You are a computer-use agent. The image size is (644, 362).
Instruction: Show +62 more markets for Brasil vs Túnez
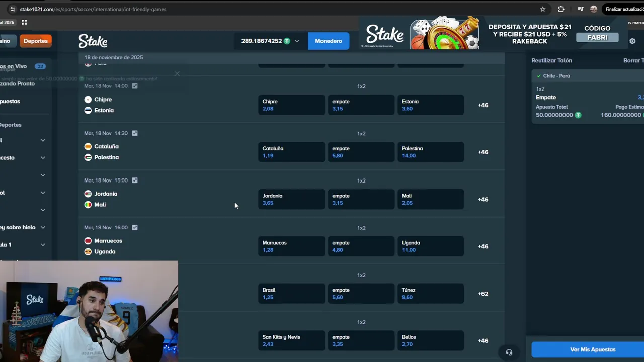click(x=483, y=294)
